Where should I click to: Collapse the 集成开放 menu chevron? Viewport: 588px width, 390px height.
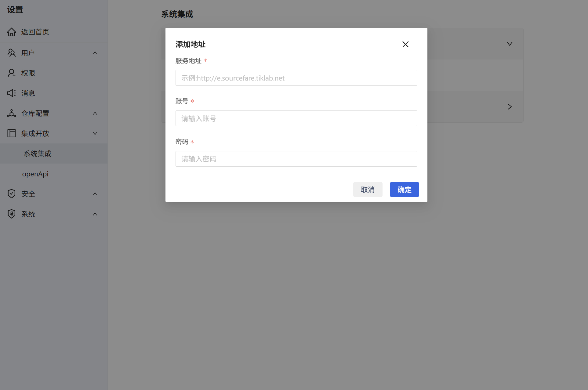[x=95, y=133]
